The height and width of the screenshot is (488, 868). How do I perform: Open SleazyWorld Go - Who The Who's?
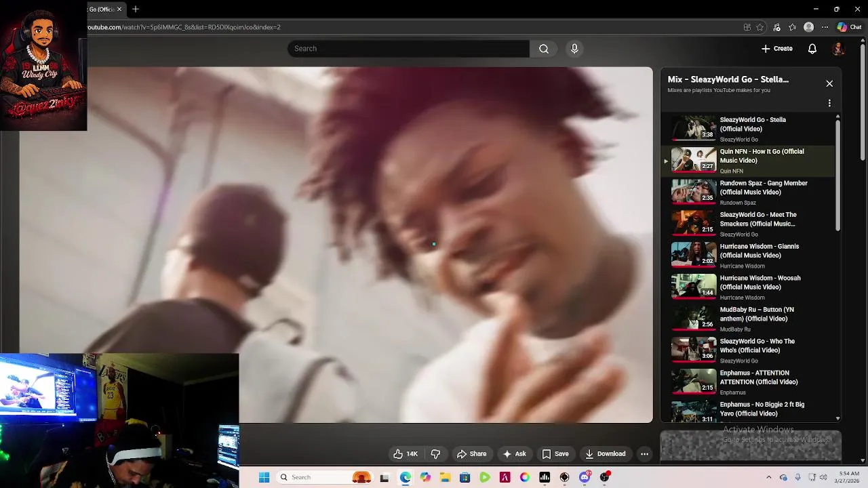pos(749,350)
